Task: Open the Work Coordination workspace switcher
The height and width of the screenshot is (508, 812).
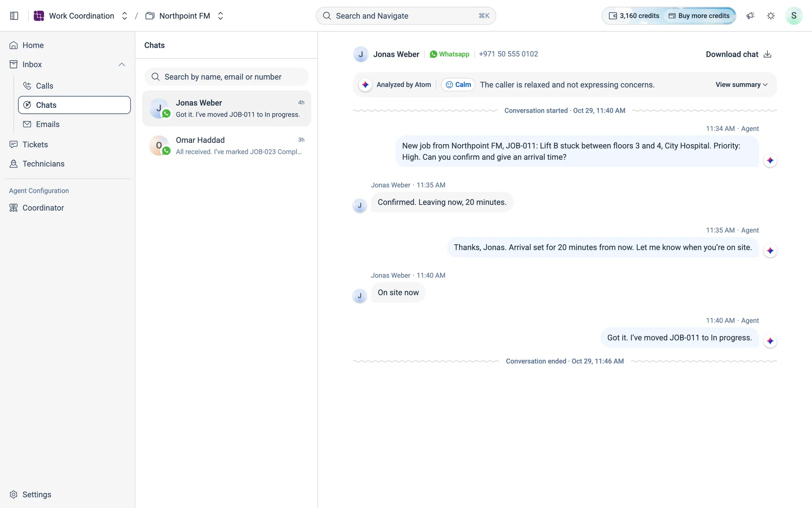Action: pyautogui.click(x=125, y=16)
